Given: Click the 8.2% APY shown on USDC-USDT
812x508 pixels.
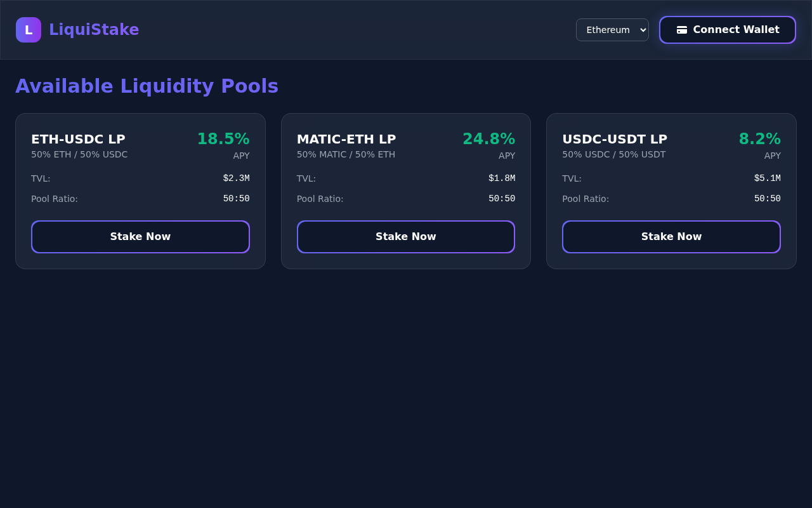Looking at the screenshot, I should pos(759,138).
